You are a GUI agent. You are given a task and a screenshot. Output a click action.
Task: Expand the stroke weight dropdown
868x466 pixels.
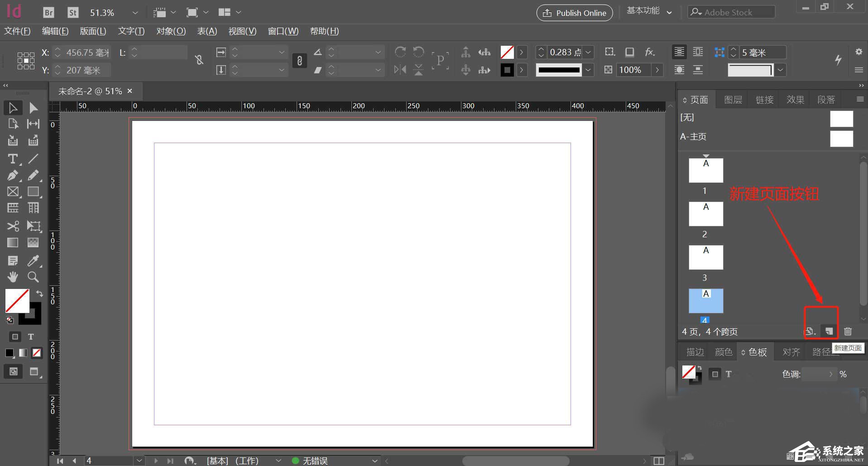588,53
